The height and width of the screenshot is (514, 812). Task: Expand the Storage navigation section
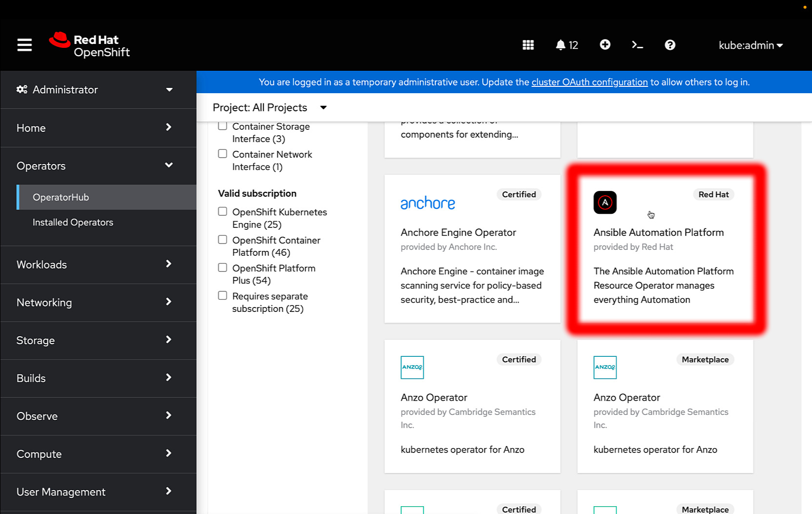pos(98,340)
